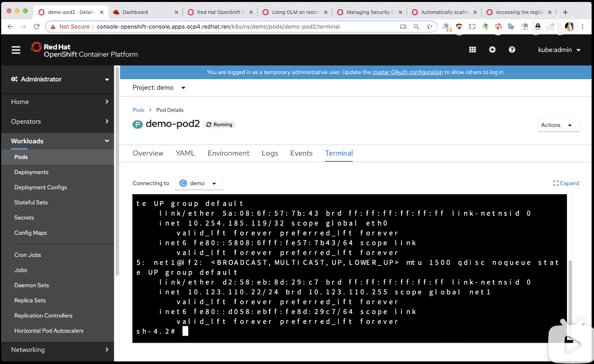Go to Pods breadcrumb link
The height and width of the screenshot is (364, 594).
[138, 110]
